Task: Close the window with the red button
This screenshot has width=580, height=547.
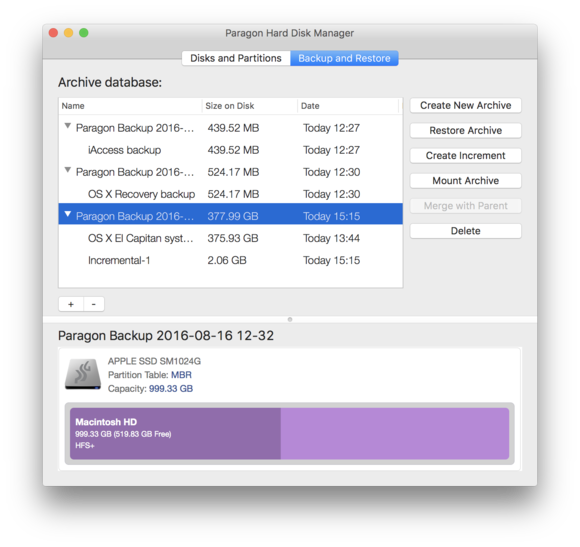Action: coord(53,33)
